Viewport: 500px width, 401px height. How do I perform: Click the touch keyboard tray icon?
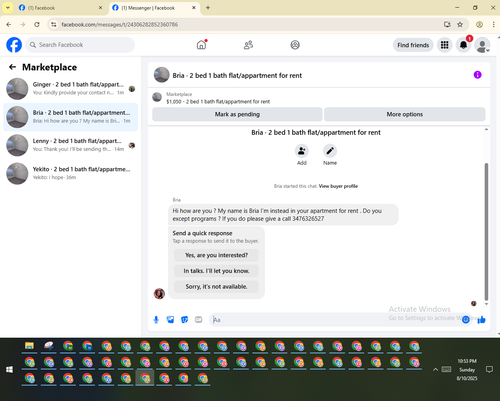446,369
